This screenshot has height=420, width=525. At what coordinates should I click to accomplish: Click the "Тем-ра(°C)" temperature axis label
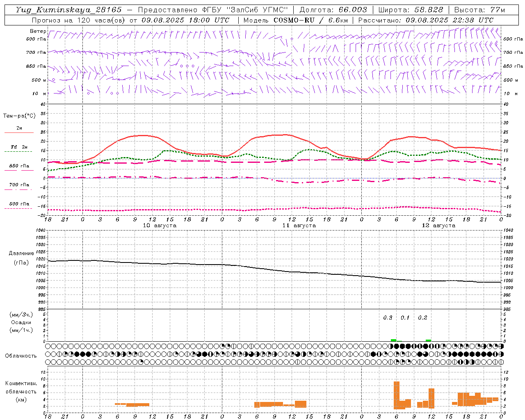[x=19, y=116]
